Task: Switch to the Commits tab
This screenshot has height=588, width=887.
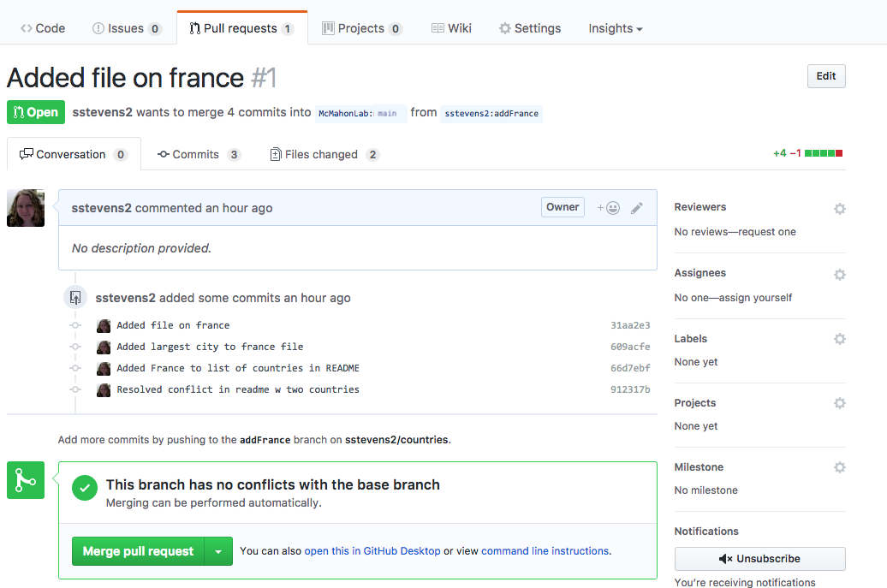Action: click(199, 154)
